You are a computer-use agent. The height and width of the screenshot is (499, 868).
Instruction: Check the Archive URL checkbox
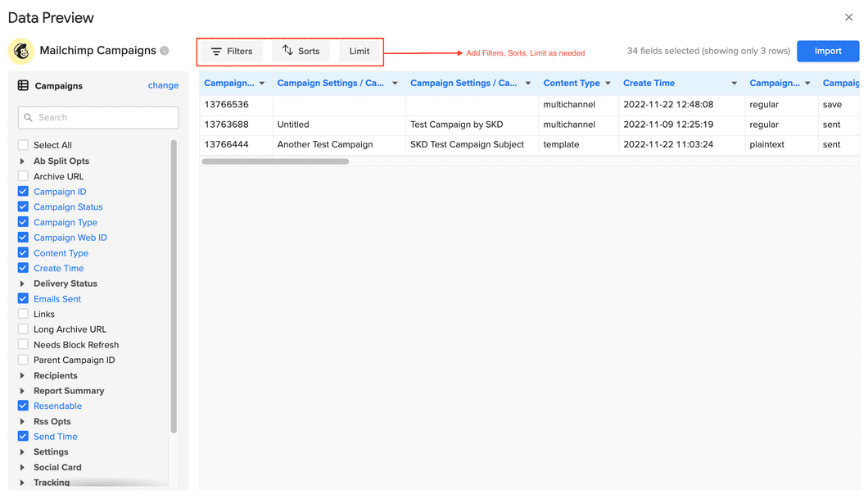23,176
